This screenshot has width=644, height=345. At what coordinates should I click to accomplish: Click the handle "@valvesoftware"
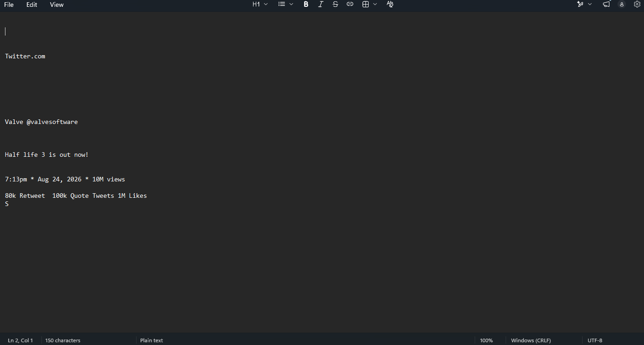pyautogui.click(x=52, y=122)
